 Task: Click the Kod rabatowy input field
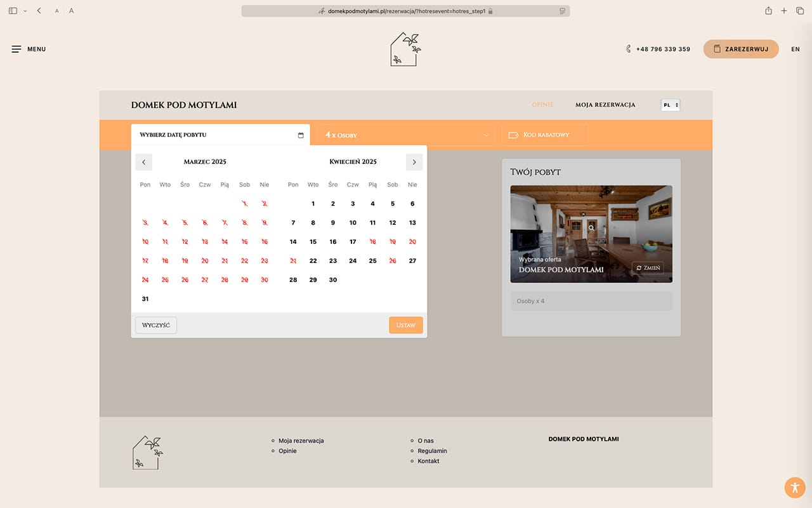[546, 135]
